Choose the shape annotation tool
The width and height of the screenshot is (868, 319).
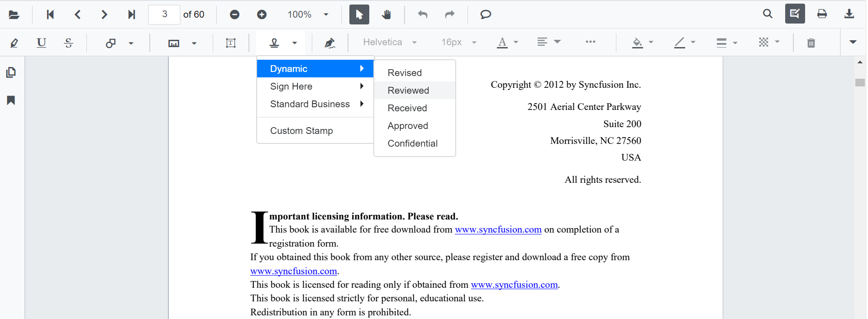pos(110,43)
